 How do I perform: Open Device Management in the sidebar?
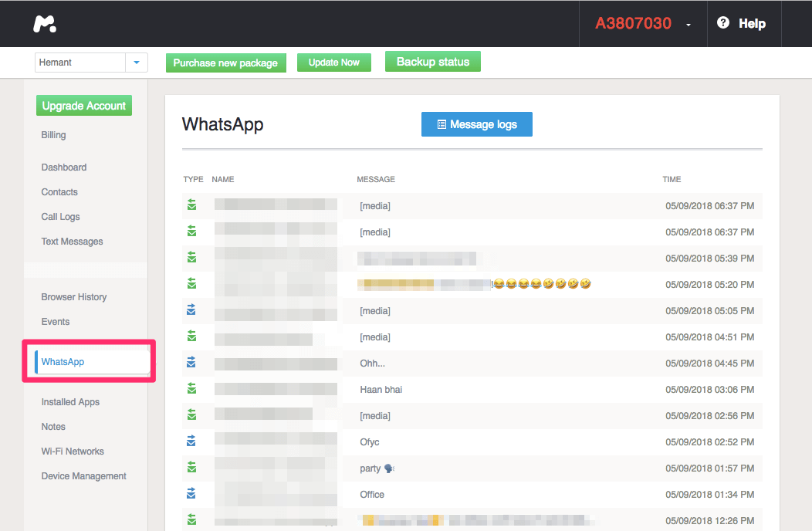[84, 476]
